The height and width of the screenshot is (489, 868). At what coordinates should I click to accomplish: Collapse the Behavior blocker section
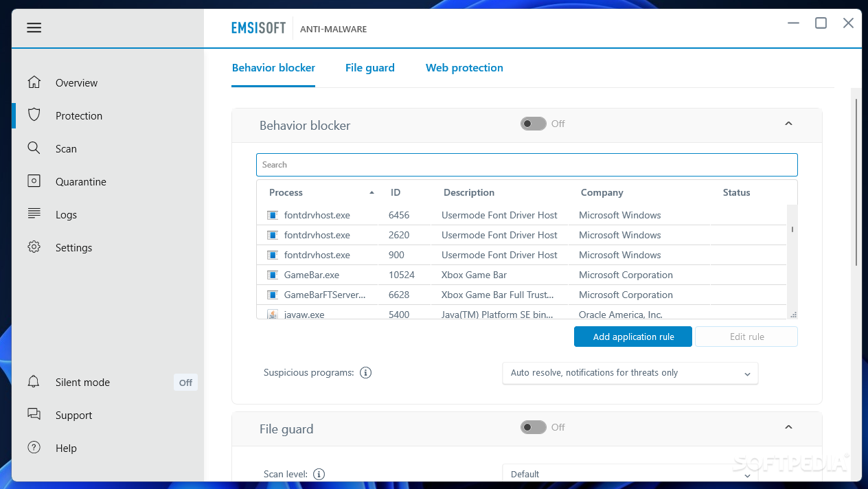788,124
